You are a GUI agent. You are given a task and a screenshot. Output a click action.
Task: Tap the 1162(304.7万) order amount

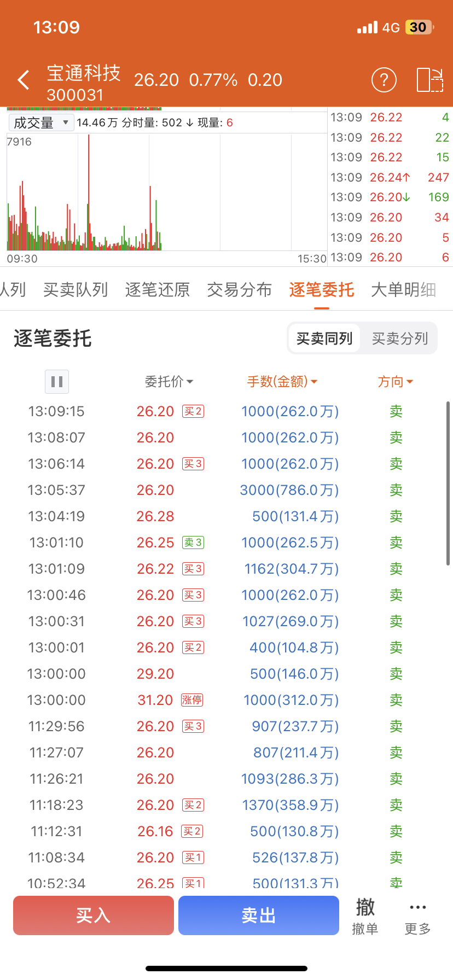click(292, 569)
